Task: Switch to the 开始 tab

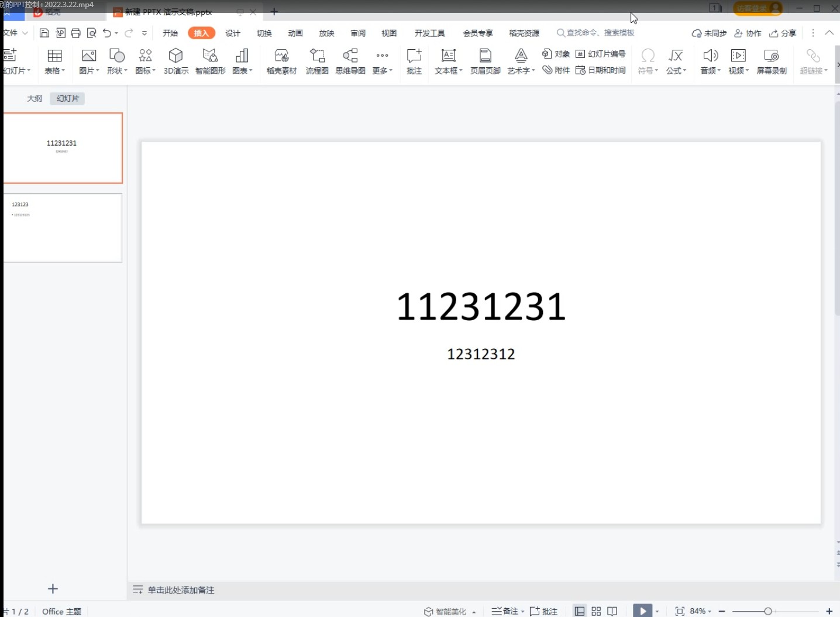Action: 170,33
